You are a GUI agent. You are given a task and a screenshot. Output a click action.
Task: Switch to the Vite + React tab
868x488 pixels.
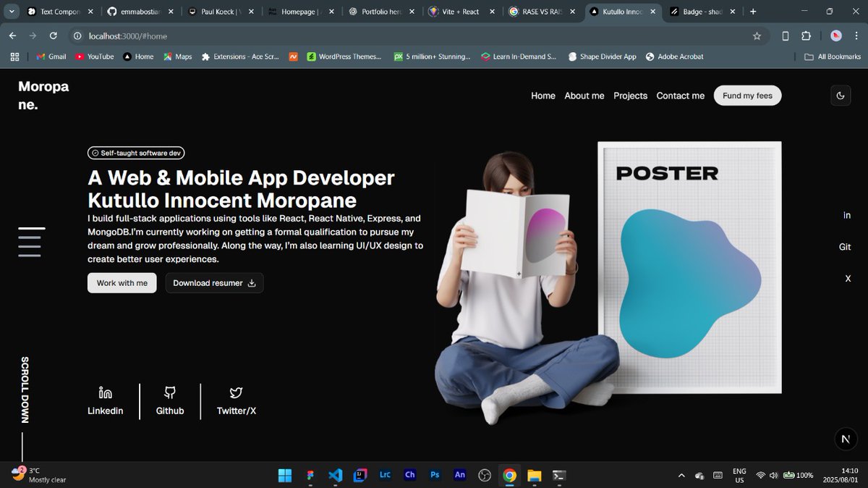pyautogui.click(x=459, y=12)
